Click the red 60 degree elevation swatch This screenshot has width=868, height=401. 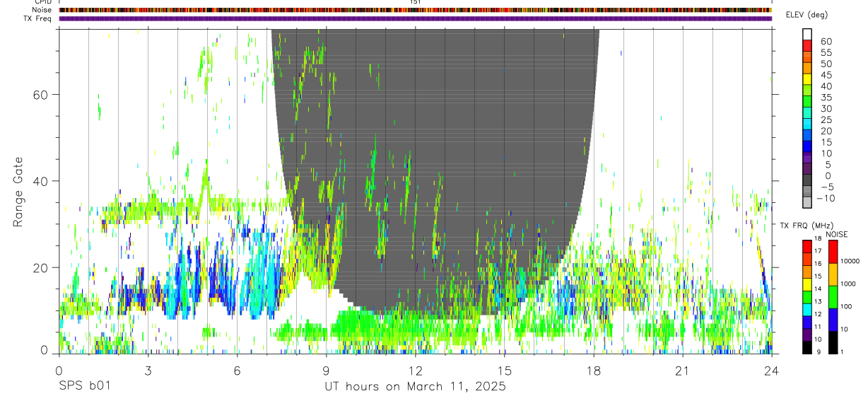807,45
